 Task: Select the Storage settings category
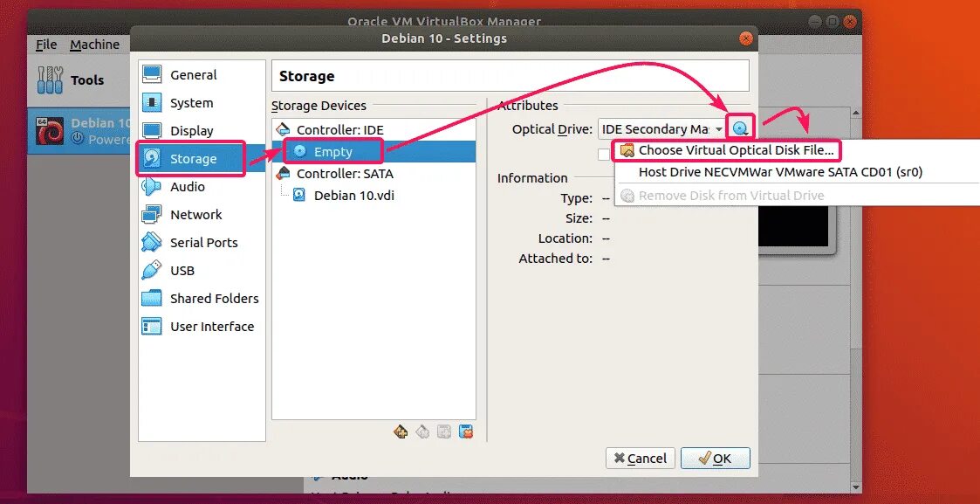(x=202, y=159)
